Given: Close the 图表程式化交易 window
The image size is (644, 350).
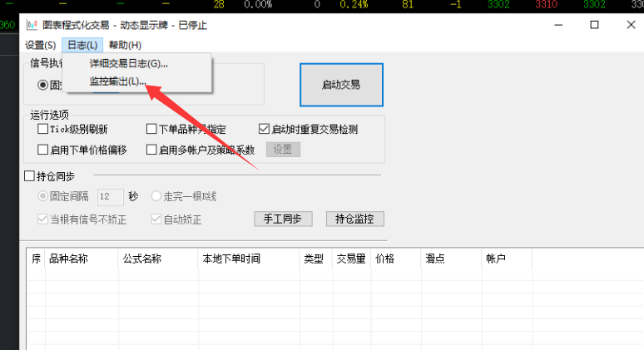Looking at the screenshot, I should (x=631, y=25).
